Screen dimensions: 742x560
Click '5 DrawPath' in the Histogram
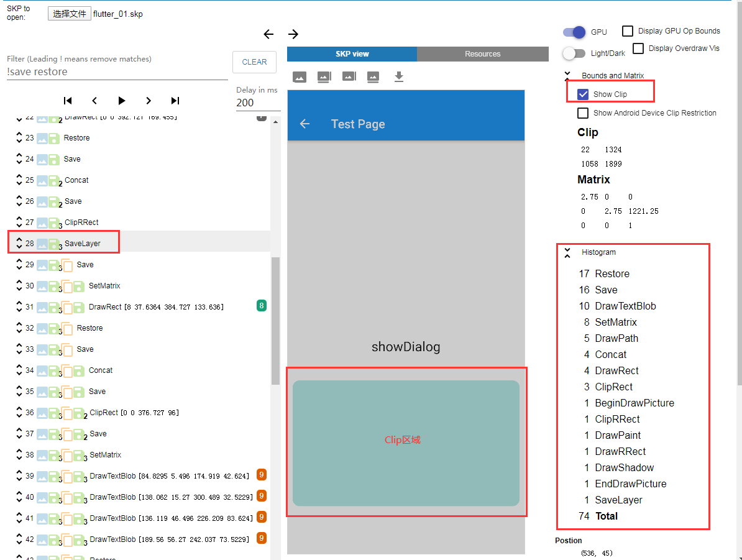[x=611, y=339]
